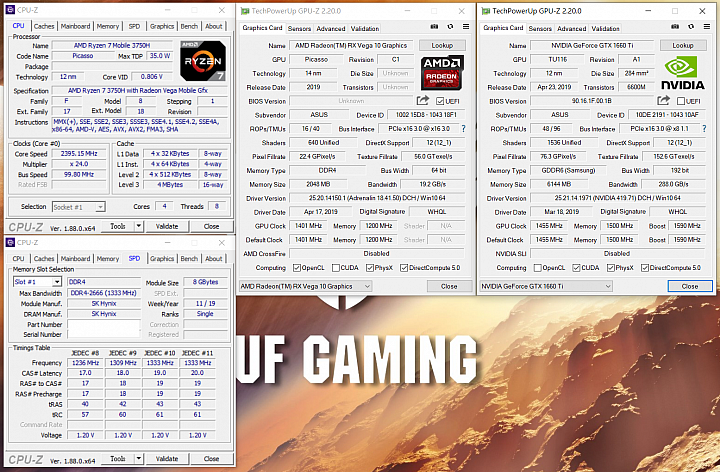The image size is (720, 472).
Task: Click the Ryzen 7 processor logo
Action: pos(202,61)
